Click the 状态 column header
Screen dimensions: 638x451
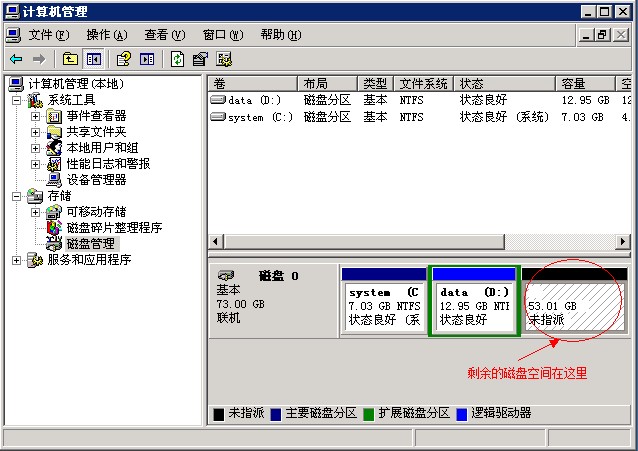[505, 84]
